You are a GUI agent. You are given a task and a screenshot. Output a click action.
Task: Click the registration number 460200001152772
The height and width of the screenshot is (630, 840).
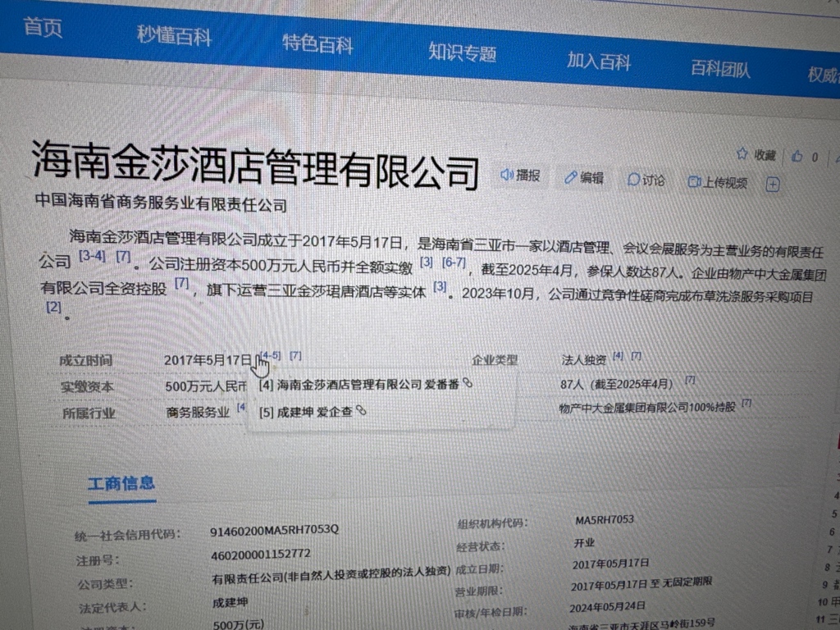point(261,555)
